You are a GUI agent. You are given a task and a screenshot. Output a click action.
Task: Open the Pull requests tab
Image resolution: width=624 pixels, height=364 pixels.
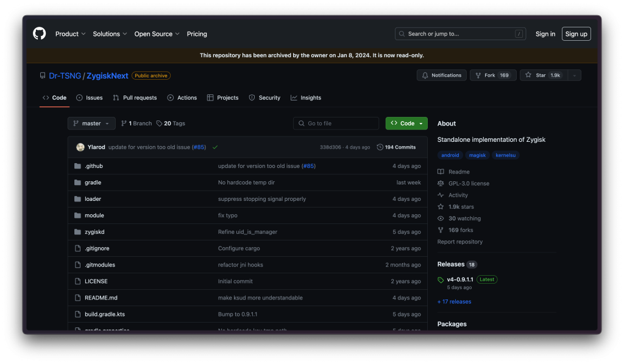pos(135,98)
